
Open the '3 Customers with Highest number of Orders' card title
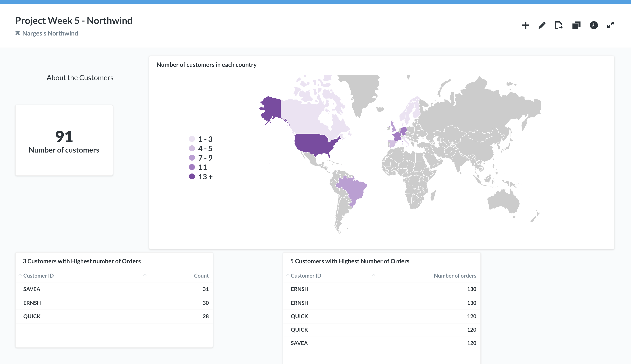tap(82, 261)
